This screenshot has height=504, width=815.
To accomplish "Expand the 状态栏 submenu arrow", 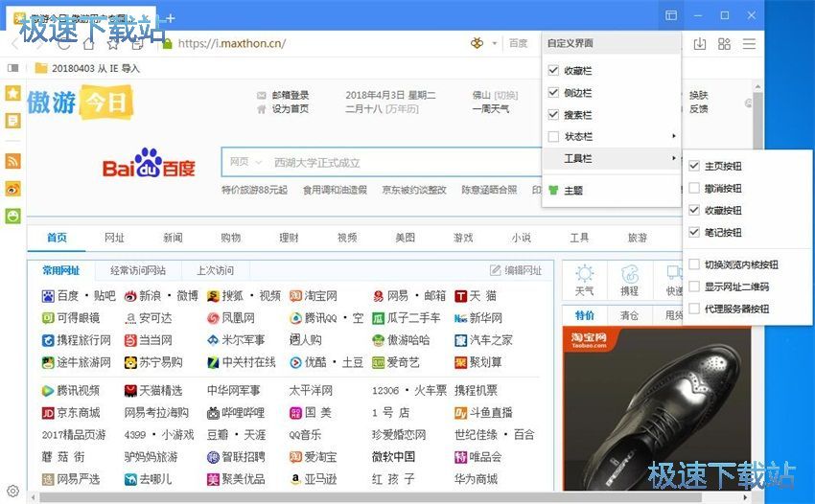I will tap(674, 136).
